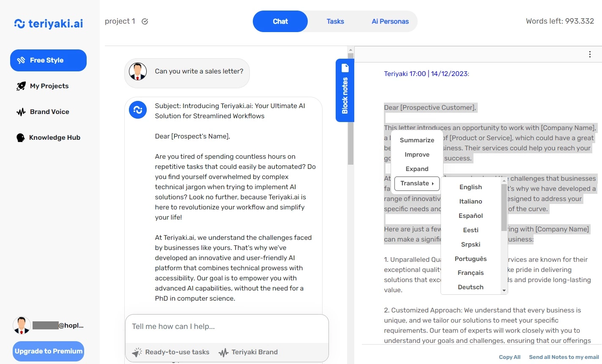The image size is (602, 364).
Task: Open Brand Voice section
Action: (x=49, y=112)
